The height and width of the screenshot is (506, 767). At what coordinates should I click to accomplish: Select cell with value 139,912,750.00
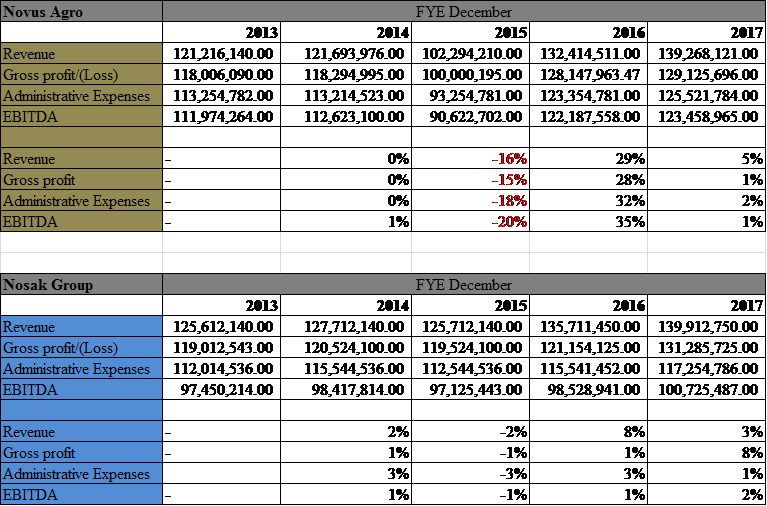click(706, 326)
